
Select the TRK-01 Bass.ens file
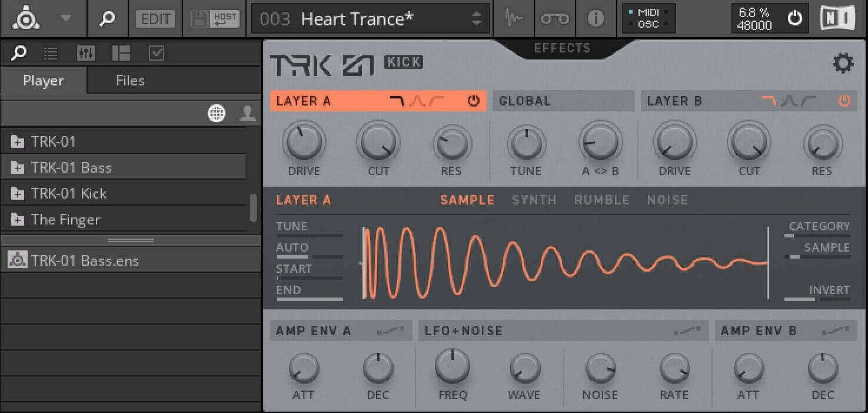[130, 260]
